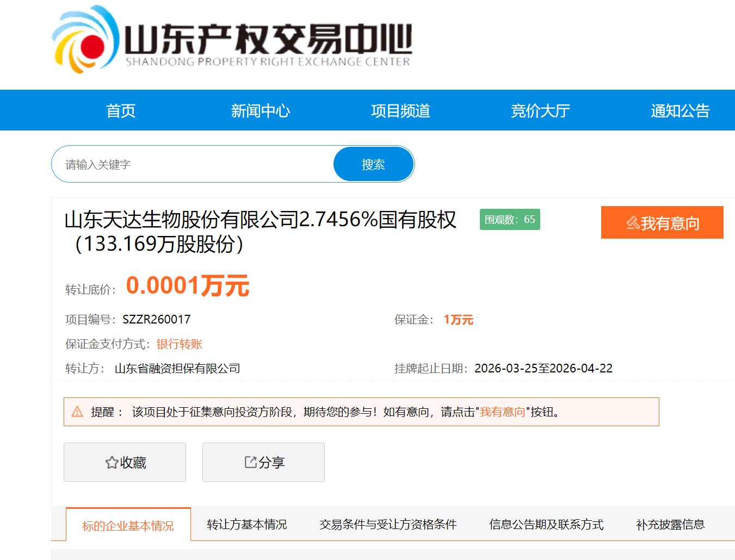
Task: Switch to the 补充披露信息 tab
Action: click(x=670, y=525)
